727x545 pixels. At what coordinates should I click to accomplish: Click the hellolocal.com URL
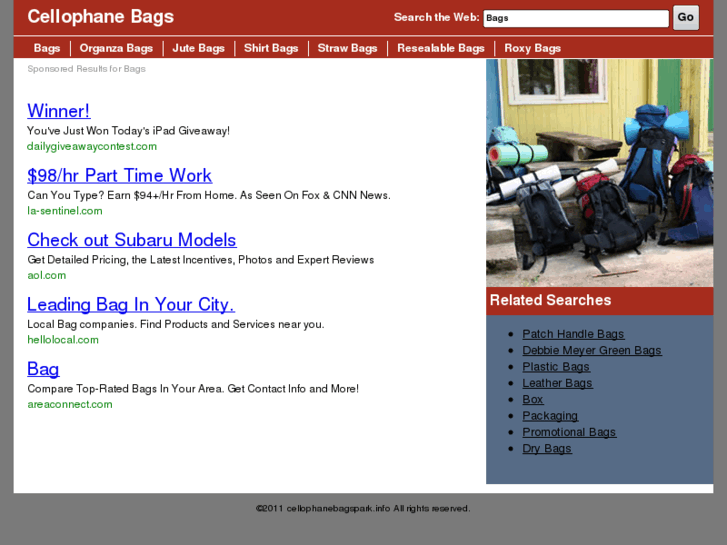[x=63, y=340]
